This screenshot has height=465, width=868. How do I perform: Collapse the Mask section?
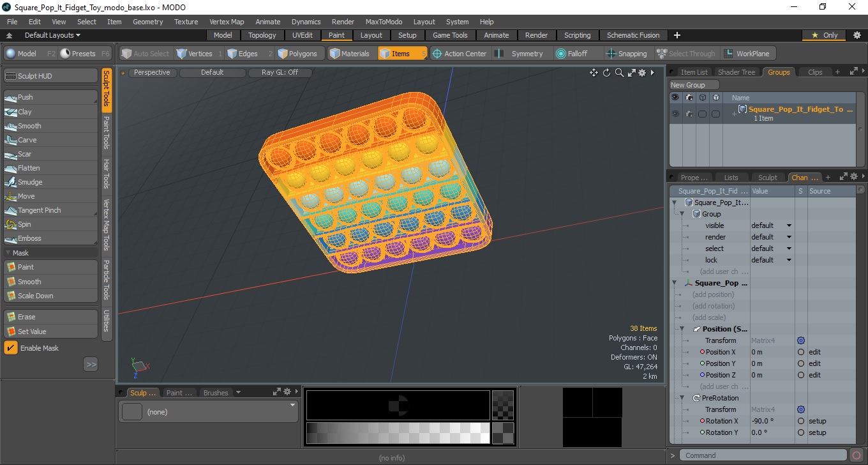coord(8,253)
